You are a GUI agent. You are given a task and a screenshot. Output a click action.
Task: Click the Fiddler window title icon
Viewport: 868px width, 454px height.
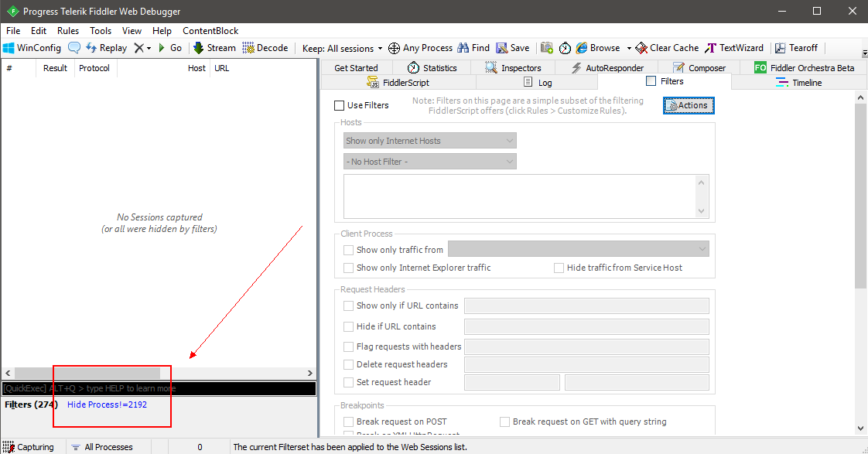pyautogui.click(x=12, y=11)
